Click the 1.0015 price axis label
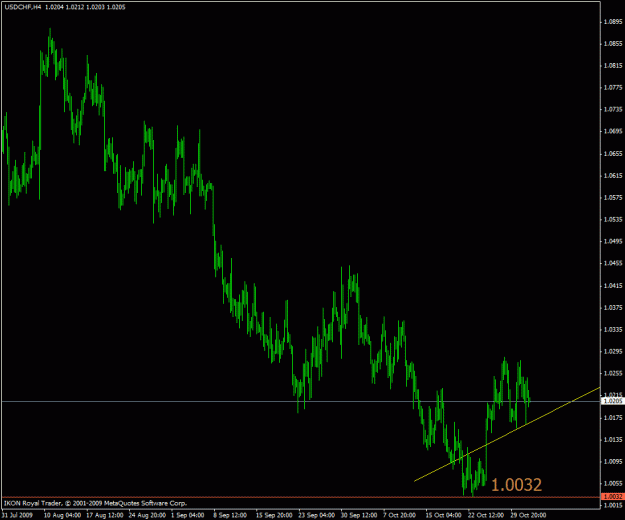The height and width of the screenshot is (520, 625). (613, 505)
